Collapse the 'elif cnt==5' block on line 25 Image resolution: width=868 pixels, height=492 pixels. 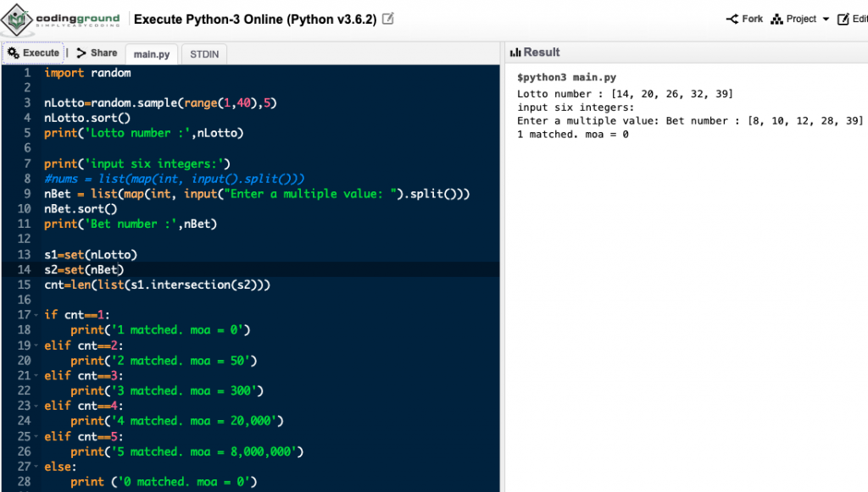36,437
